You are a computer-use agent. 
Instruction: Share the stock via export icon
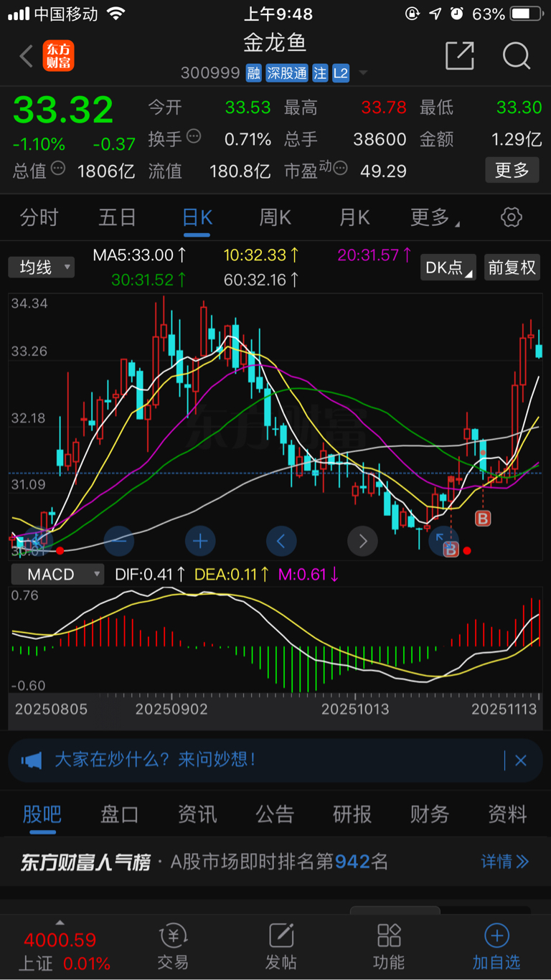click(x=460, y=55)
